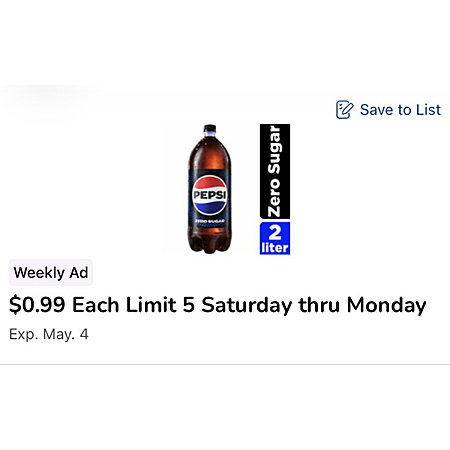The height and width of the screenshot is (450, 450).
Task: Open the $0.99 Each Limit 5 deal title
Action: click(217, 305)
